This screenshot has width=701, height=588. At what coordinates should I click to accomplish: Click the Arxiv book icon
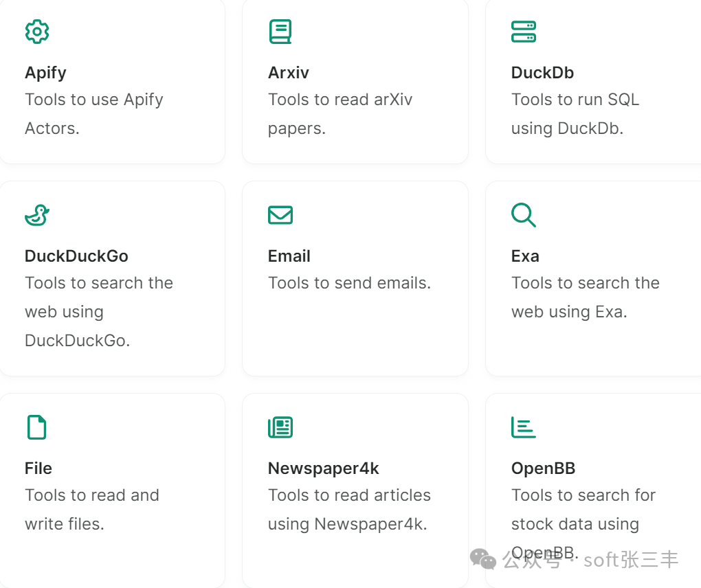tap(280, 32)
